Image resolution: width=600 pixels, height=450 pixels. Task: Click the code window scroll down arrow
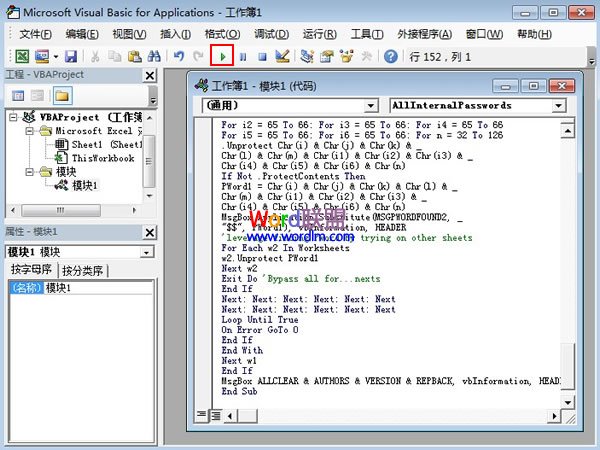click(x=567, y=402)
